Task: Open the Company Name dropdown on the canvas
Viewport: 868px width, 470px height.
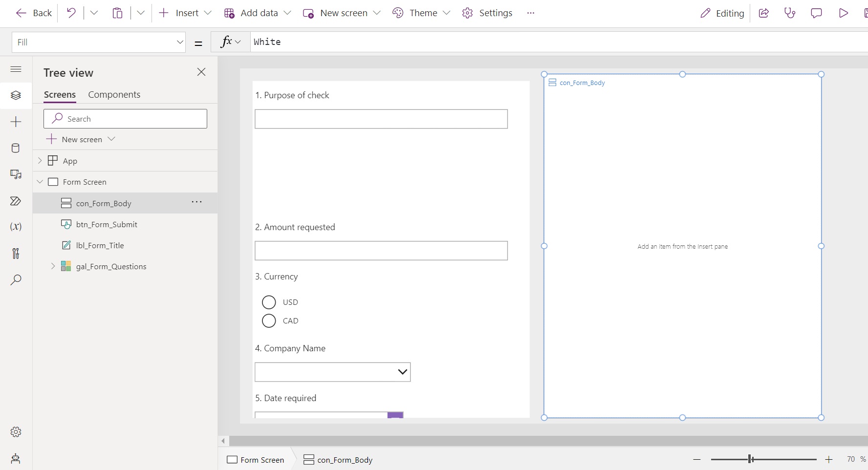Action: [402, 372]
